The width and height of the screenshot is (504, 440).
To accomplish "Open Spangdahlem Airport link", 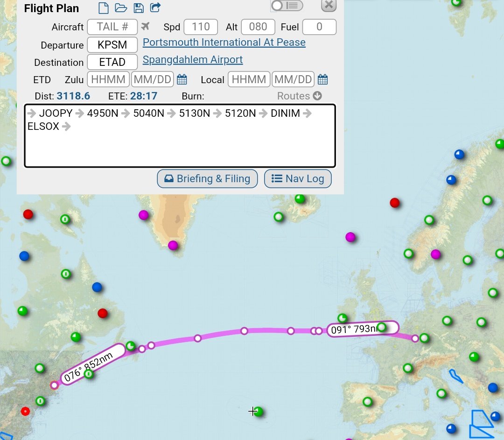I will point(193,60).
